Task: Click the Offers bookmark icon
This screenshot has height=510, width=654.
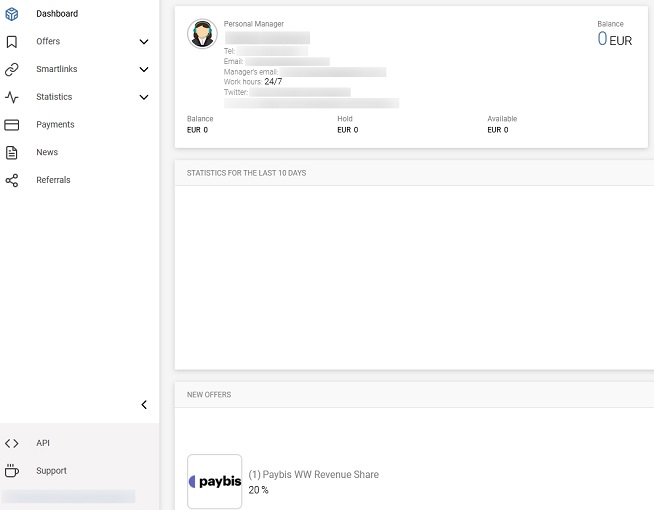Action: [12, 42]
